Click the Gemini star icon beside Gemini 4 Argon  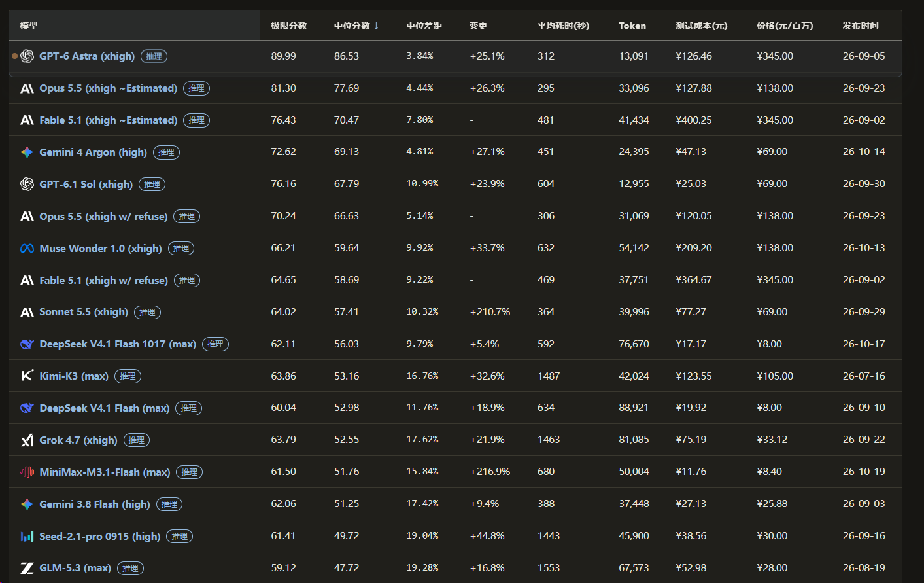27,152
